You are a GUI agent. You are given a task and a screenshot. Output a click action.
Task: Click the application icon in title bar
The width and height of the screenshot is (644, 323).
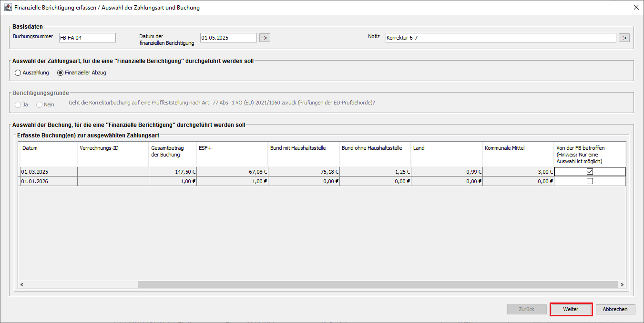point(8,8)
